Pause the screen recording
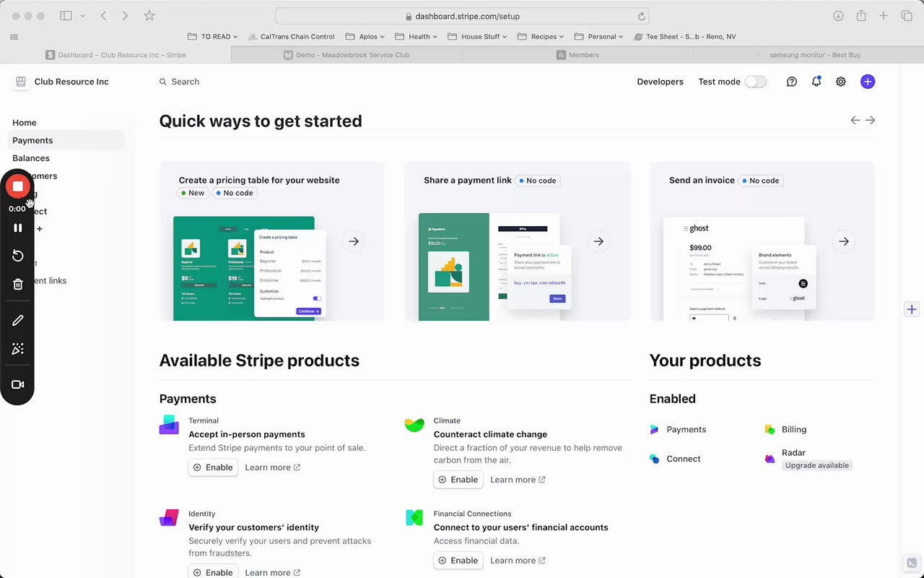Screen dimensions: 924x578 click(x=18, y=228)
